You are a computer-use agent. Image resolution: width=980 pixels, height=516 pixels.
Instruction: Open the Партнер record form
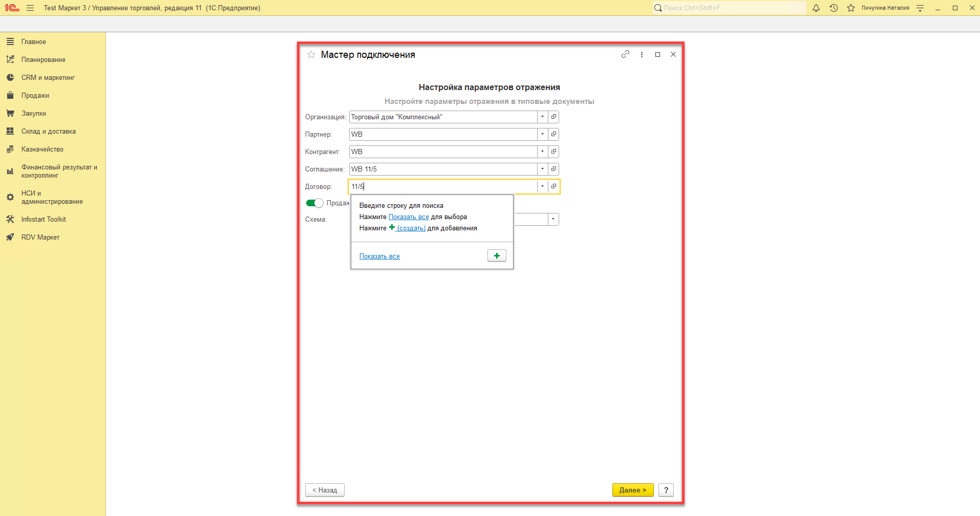pyautogui.click(x=553, y=134)
